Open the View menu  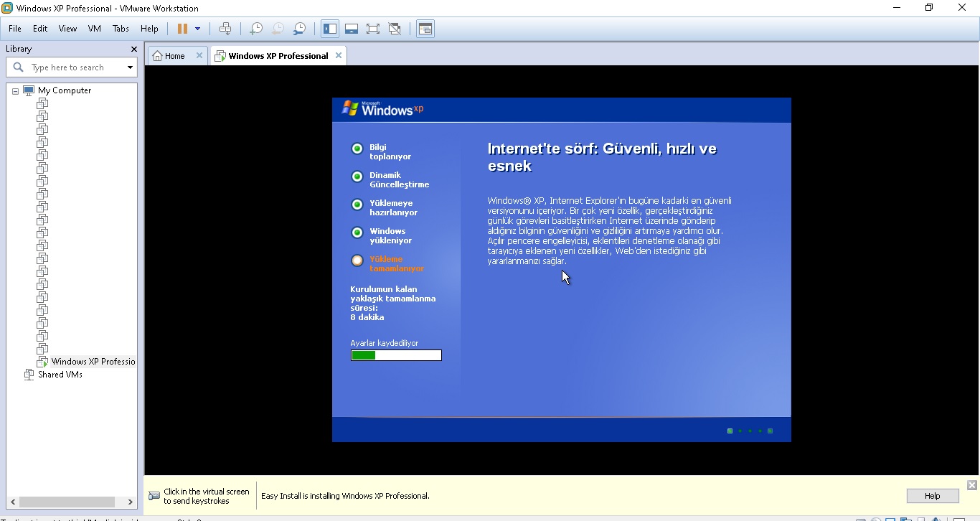[x=67, y=29]
